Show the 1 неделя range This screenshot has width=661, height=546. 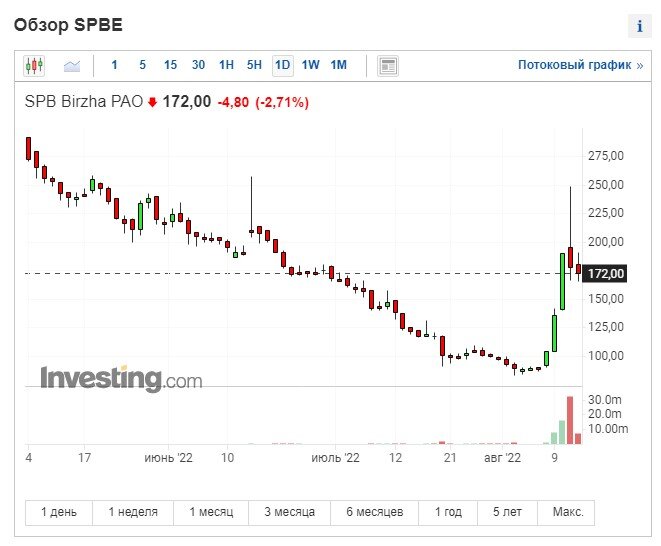tap(133, 512)
